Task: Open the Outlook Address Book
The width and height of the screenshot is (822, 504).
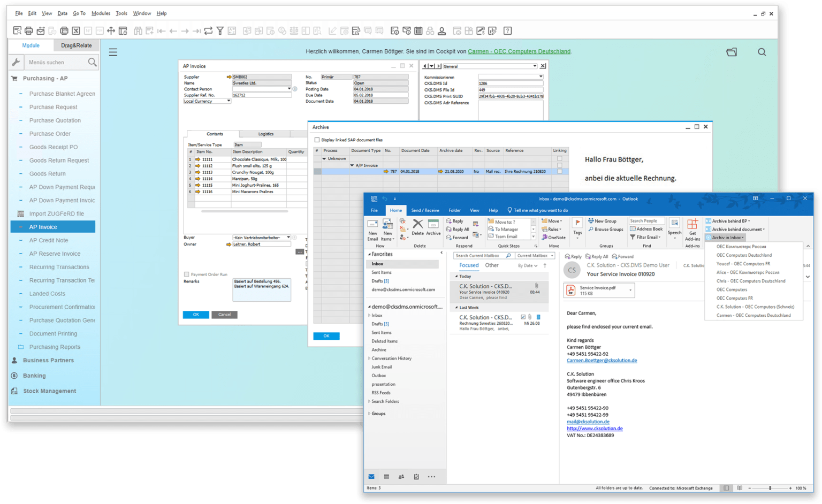Action: click(x=646, y=228)
